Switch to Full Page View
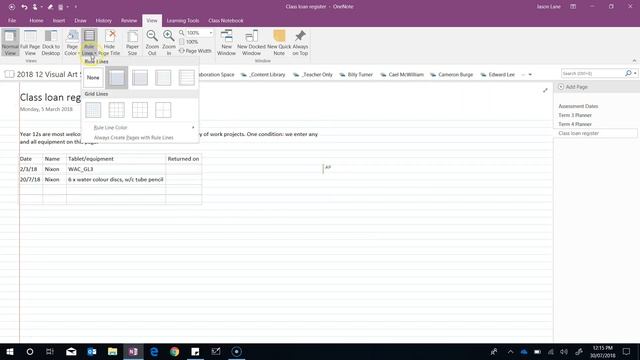 [30, 42]
